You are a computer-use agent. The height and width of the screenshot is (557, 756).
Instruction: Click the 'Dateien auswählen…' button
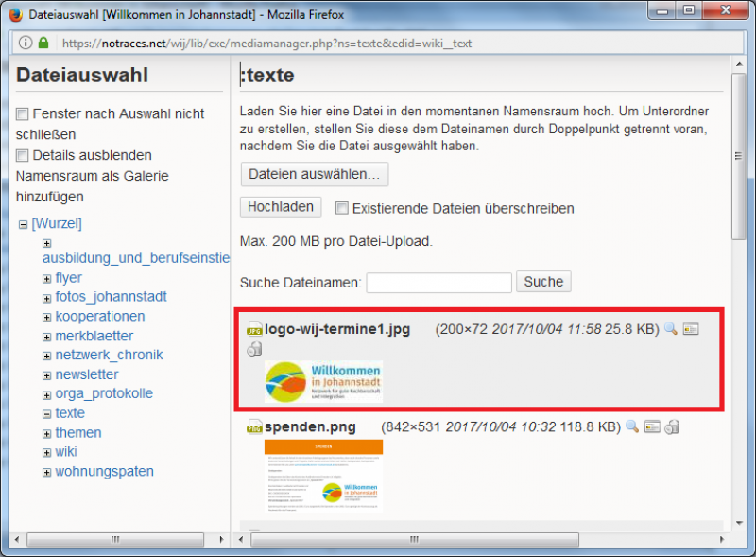click(x=315, y=174)
